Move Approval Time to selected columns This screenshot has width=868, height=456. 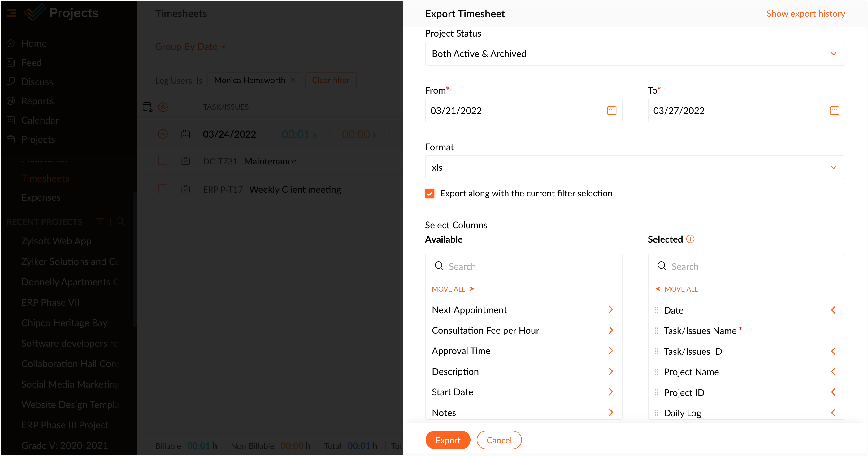point(610,350)
